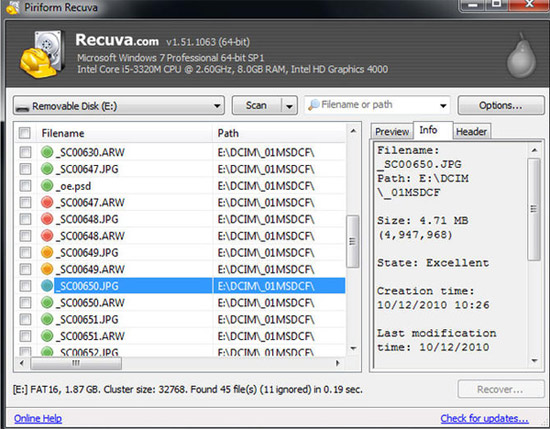
Task: Switch to the Preview tab
Action: pyautogui.click(x=392, y=132)
